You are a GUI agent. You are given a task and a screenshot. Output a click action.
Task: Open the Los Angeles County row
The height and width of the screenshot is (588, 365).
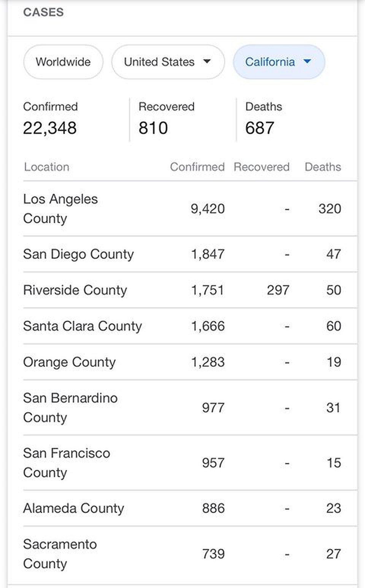(x=60, y=208)
